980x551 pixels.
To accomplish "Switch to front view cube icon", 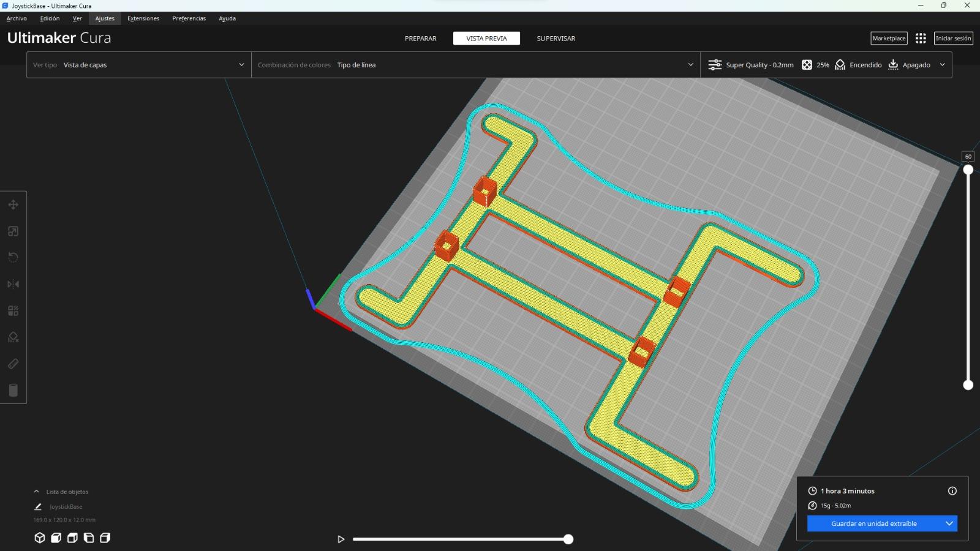I will point(56,538).
